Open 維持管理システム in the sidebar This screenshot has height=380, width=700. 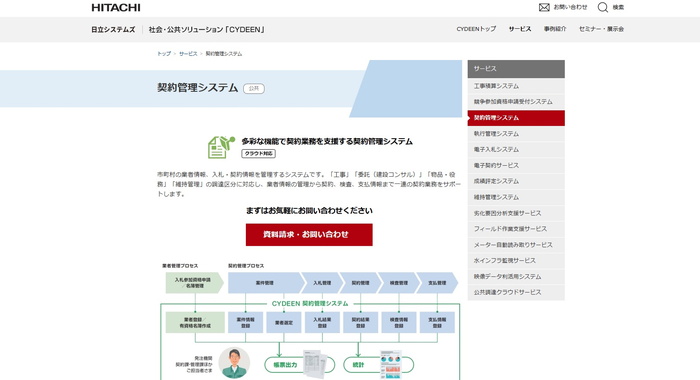(x=516, y=197)
